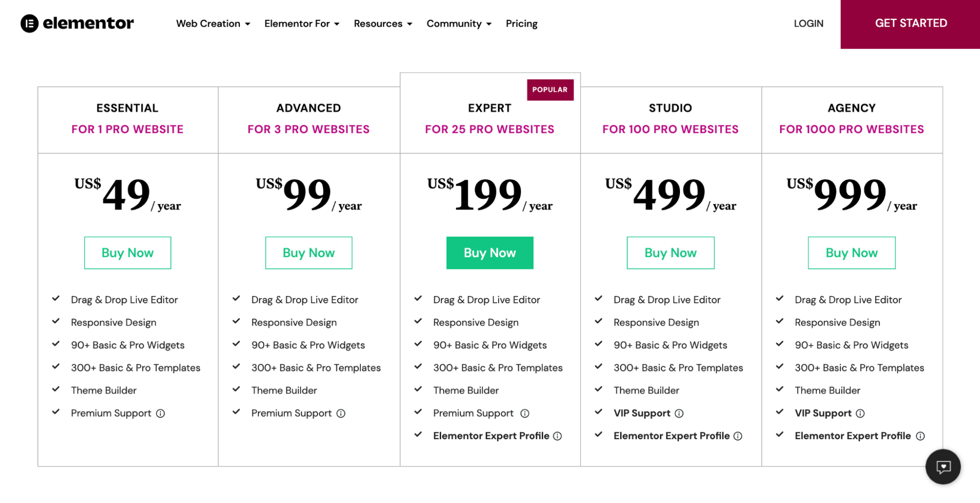Viewport: 980px width, 503px height.
Task: Click info icon beside Essential Premium Support
Action: coord(160,414)
